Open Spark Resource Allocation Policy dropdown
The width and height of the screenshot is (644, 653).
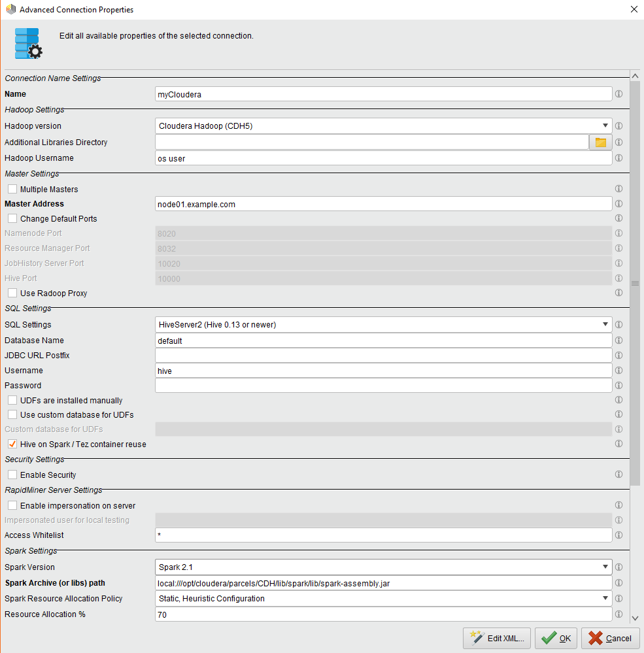[384, 599]
